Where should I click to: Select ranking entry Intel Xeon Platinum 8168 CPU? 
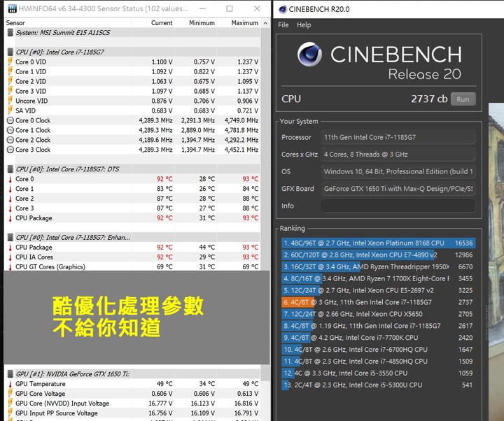click(378, 243)
